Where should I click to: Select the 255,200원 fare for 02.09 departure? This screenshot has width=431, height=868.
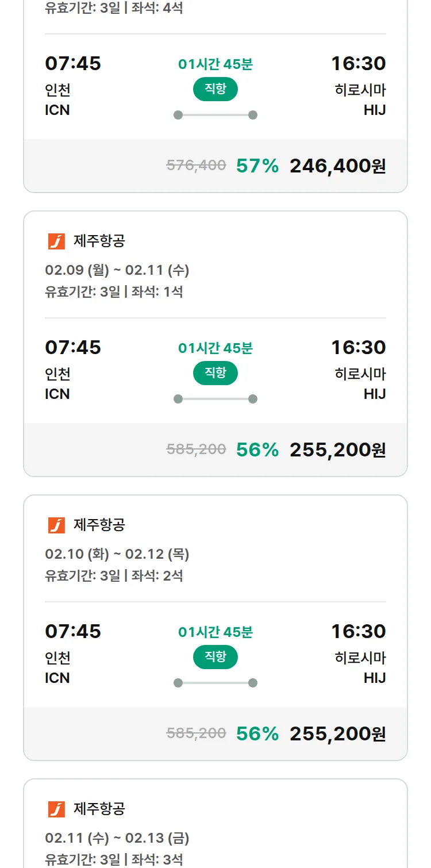coord(337,450)
